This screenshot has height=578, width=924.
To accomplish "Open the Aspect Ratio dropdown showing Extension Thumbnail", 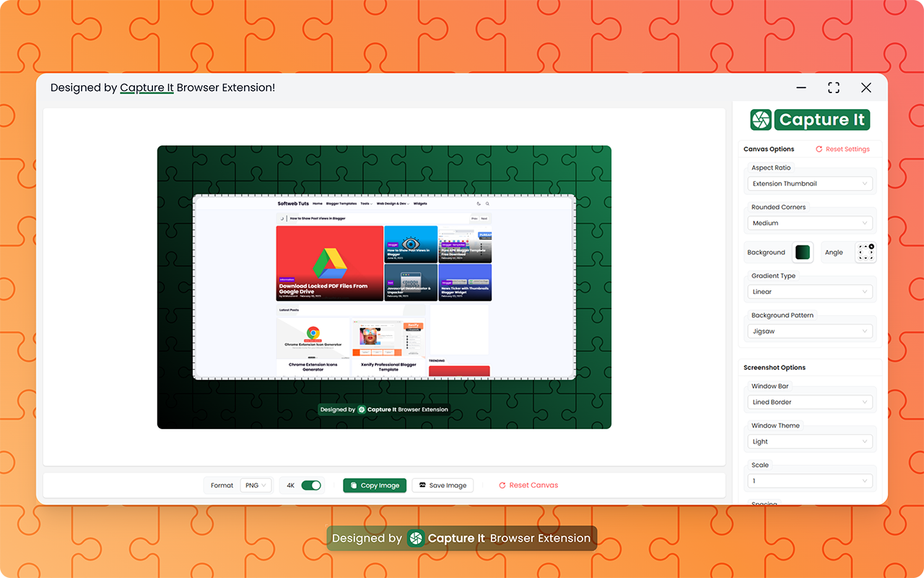I will [810, 183].
